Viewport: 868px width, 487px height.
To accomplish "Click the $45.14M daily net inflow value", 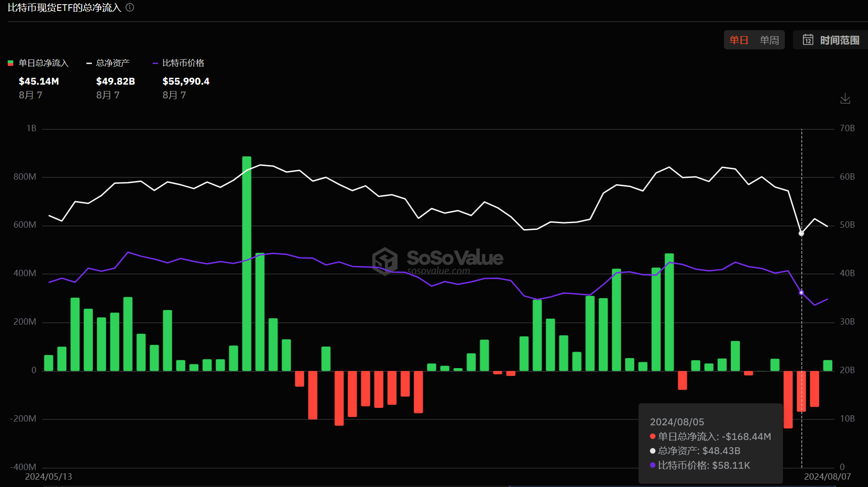I will point(39,81).
